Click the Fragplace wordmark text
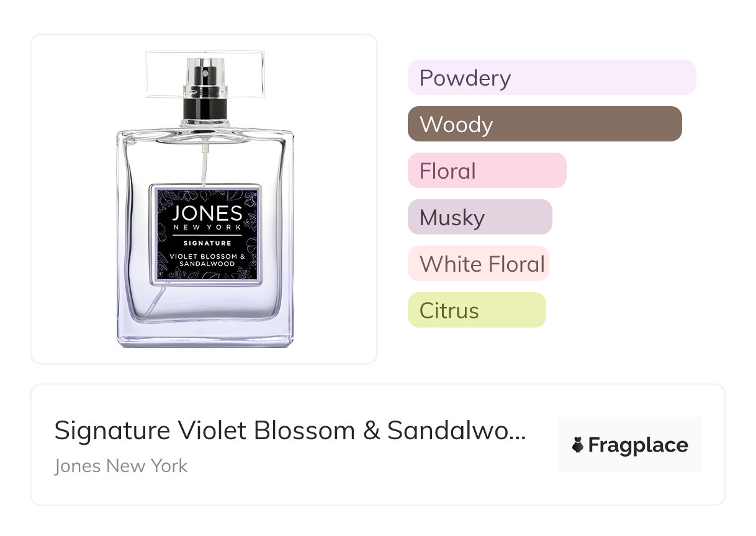756x536 pixels. pyautogui.click(x=638, y=445)
